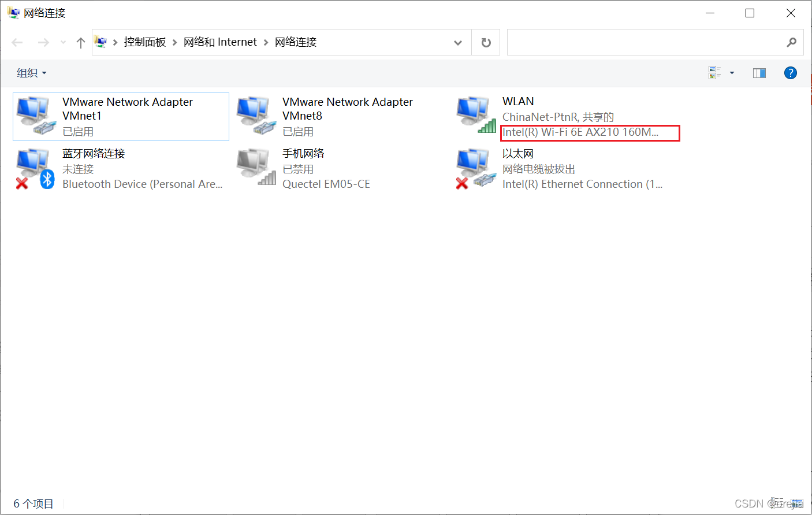
Task: Click the 网络电缆被拔出 status text
Action: (539, 169)
